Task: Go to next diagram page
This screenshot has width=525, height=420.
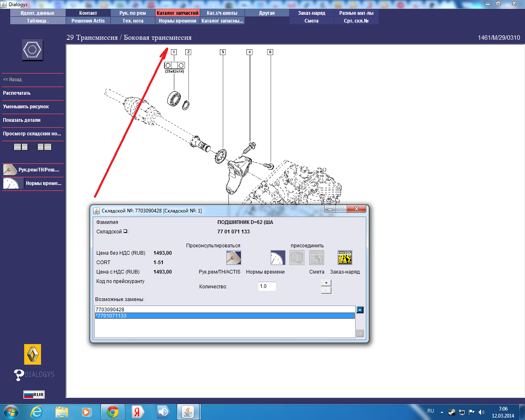Action: point(40,147)
